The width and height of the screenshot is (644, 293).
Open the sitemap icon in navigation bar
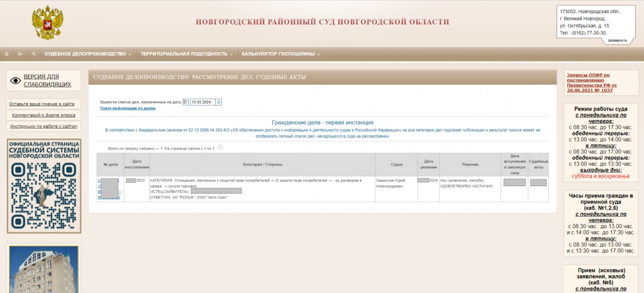click(19, 54)
